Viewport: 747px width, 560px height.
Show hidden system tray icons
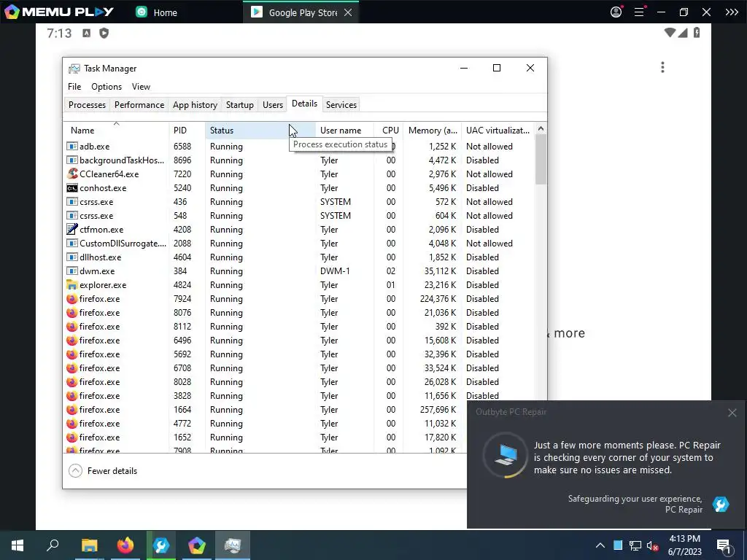point(600,545)
